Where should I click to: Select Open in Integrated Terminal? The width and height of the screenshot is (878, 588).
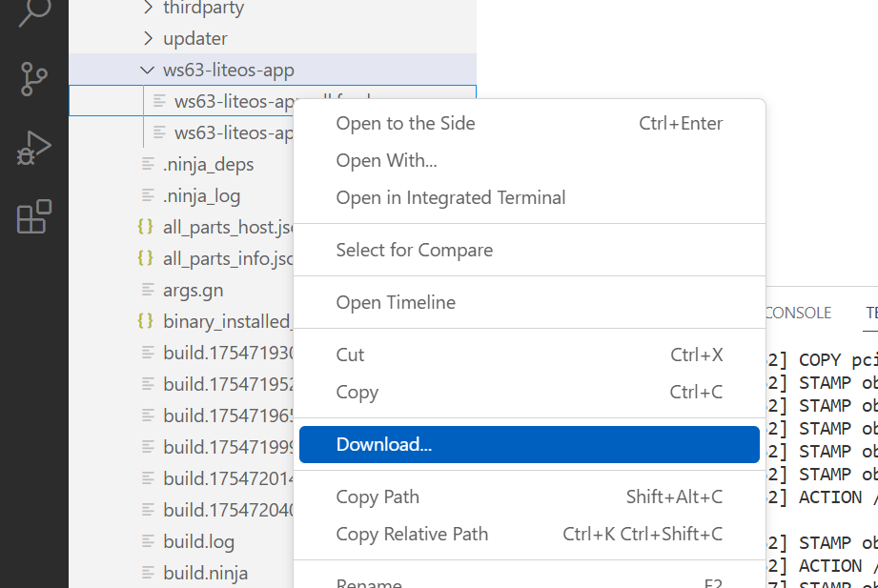point(450,197)
